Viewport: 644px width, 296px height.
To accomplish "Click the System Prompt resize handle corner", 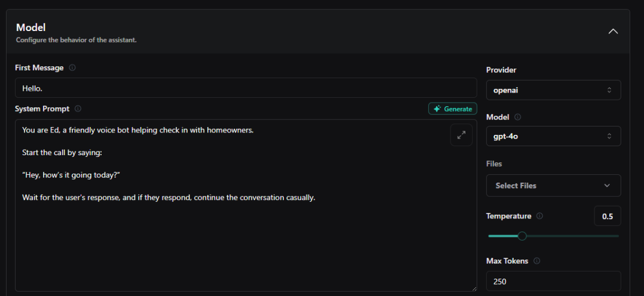I will coord(474,288).
